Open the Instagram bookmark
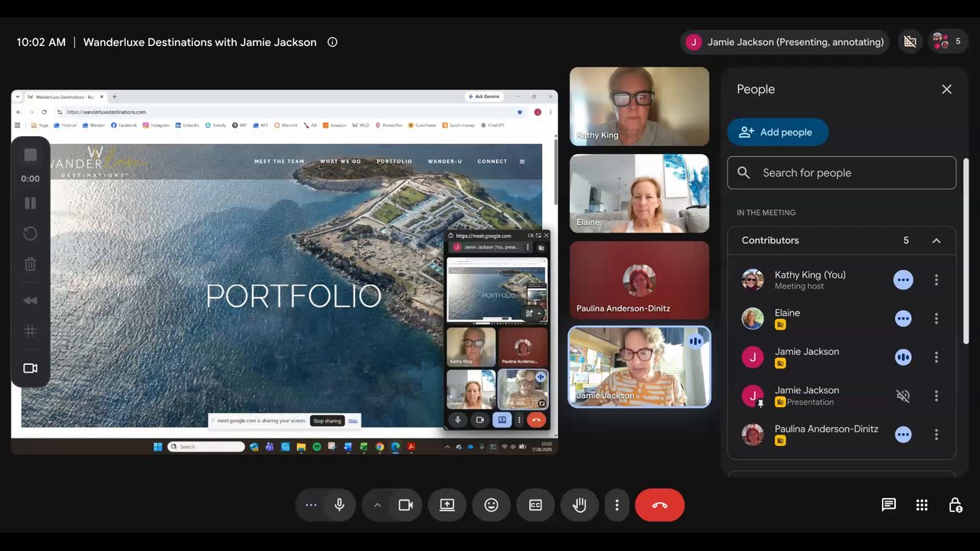980x551 pixels. (156, 125)
